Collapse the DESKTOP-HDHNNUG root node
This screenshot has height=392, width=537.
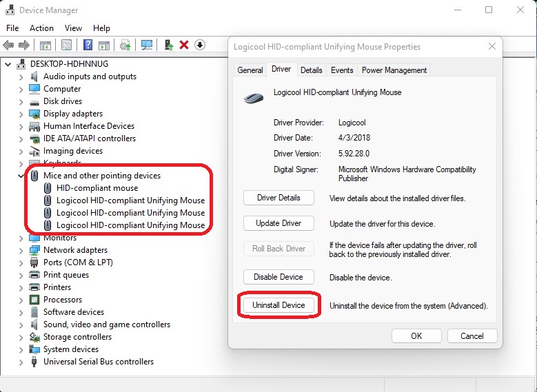[8, 64]
